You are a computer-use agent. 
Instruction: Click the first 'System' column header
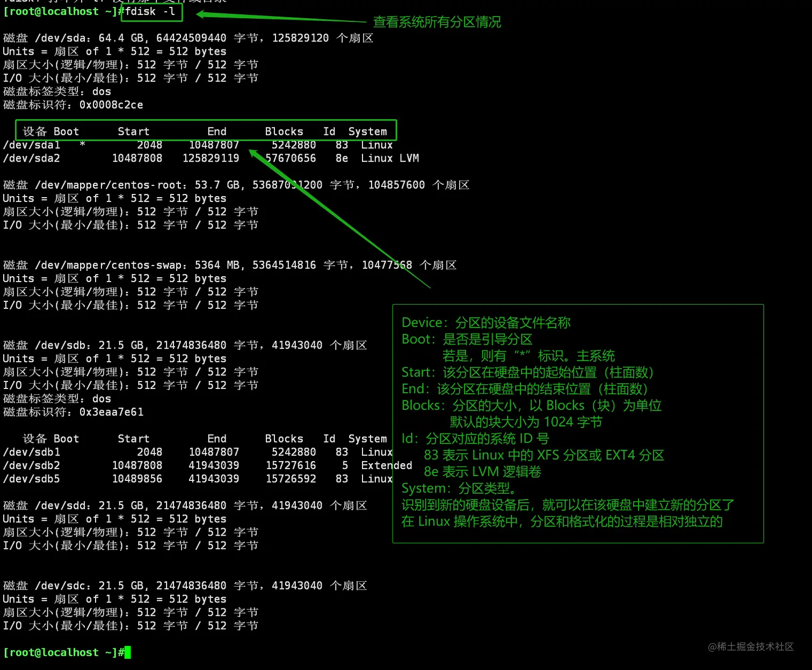(x=367, y=132)
